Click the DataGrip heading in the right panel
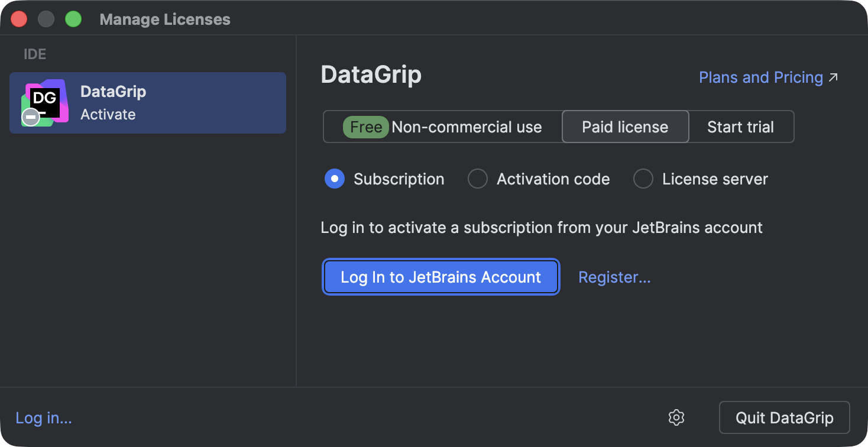This screenshot has width=868, height=447. [x=371, y=75]
